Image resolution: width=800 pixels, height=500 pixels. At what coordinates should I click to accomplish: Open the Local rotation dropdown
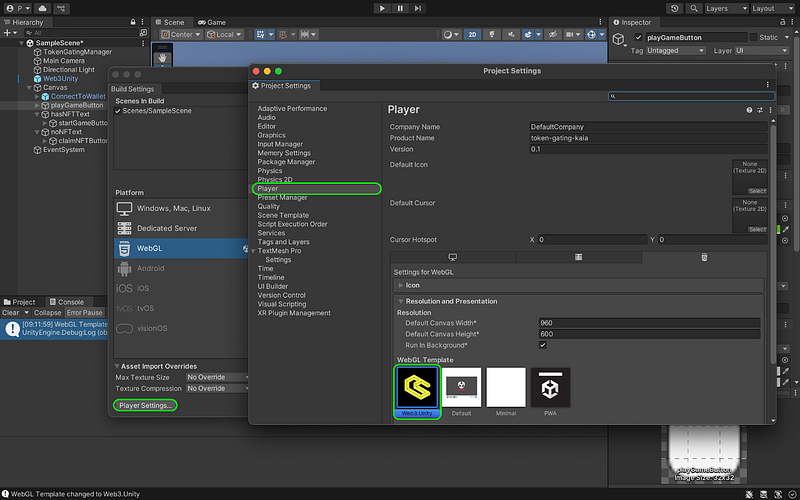pyautogui.click(x=224, y=35)
